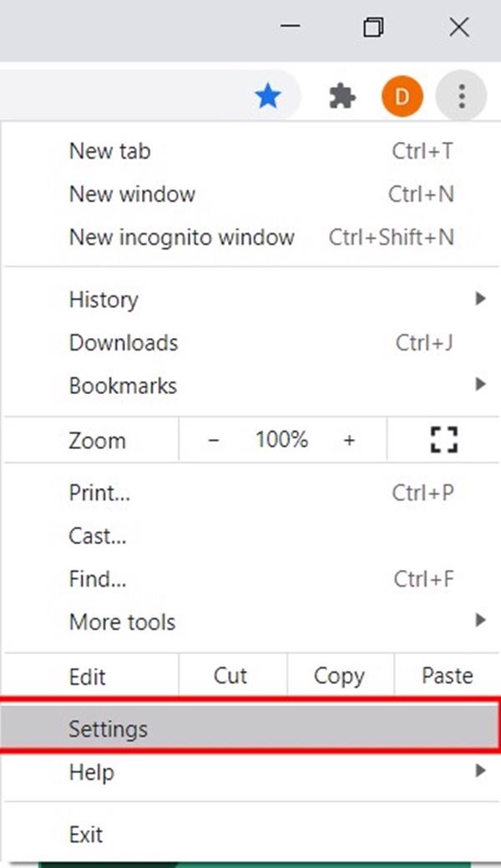
Task: Open the Extensions puzzle piece icon
Action: (x=341, y=98)
